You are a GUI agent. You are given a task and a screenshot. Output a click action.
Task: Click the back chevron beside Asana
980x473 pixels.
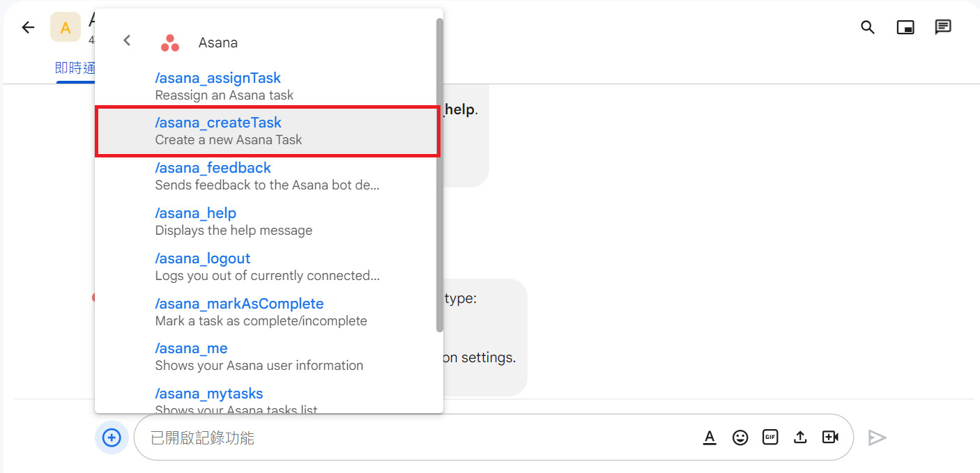tap(127, 40)
